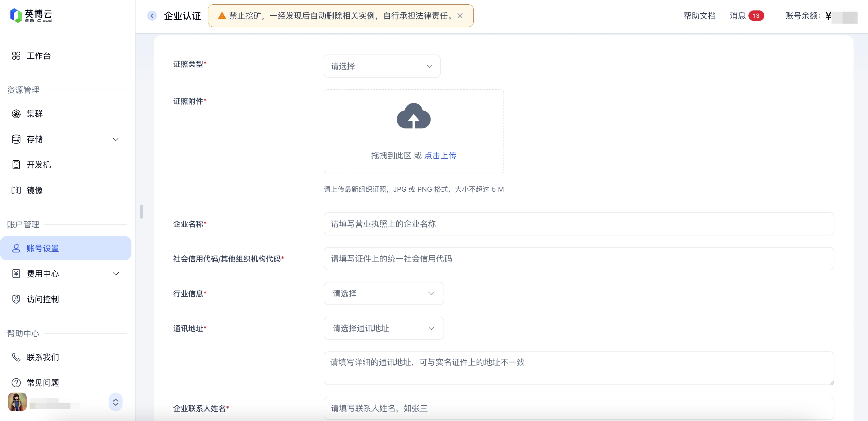This screenshot has height=421, width=868.
Task: Open the 常见问题 help page
Action: coord(43,382)
